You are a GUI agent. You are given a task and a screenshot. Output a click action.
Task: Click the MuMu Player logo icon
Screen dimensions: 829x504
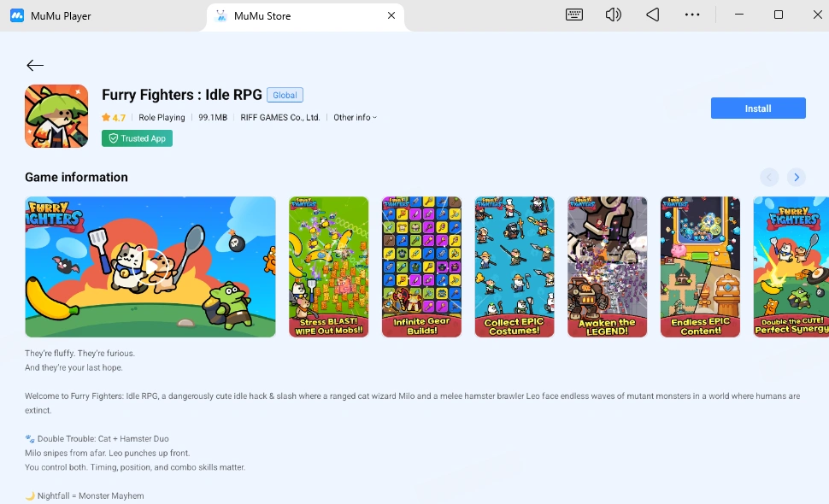click(17, 15)
